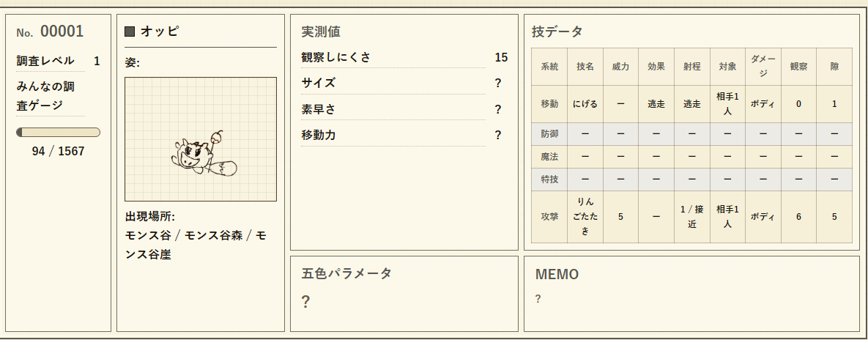Click the 魔法 row label
The width and height of the screenshot is (868, 340).
pyautogui.click(x=549, y=157)
